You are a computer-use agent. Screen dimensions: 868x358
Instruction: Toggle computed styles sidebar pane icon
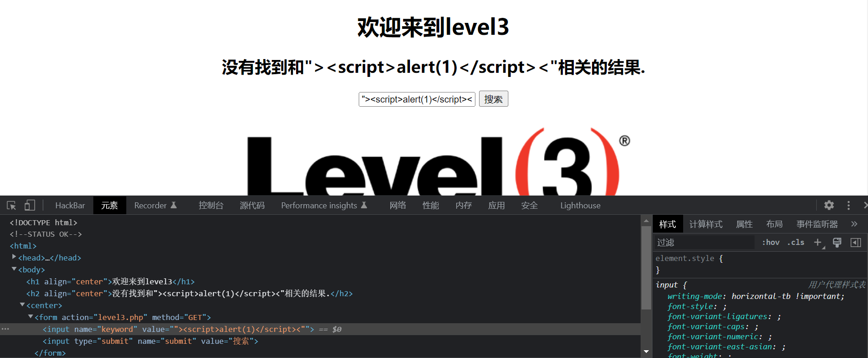click(x=856, y=243)
